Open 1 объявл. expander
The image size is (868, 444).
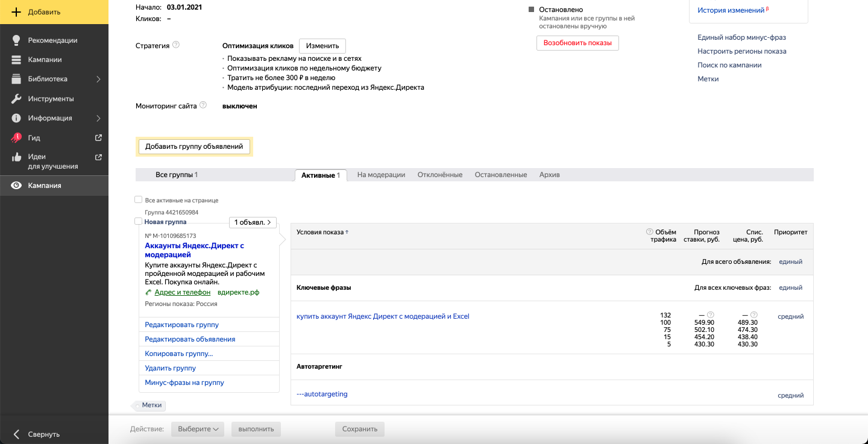[x=253, y=222]
